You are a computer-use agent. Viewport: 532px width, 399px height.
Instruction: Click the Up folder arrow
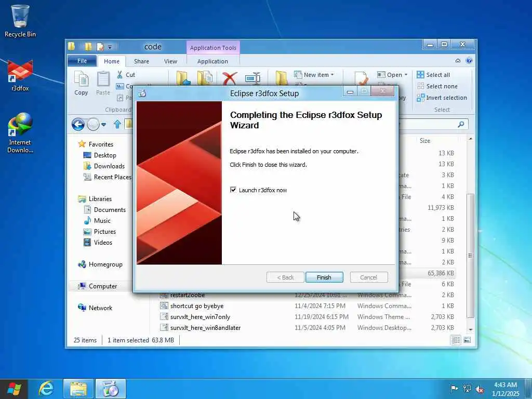tap(117, 125)
